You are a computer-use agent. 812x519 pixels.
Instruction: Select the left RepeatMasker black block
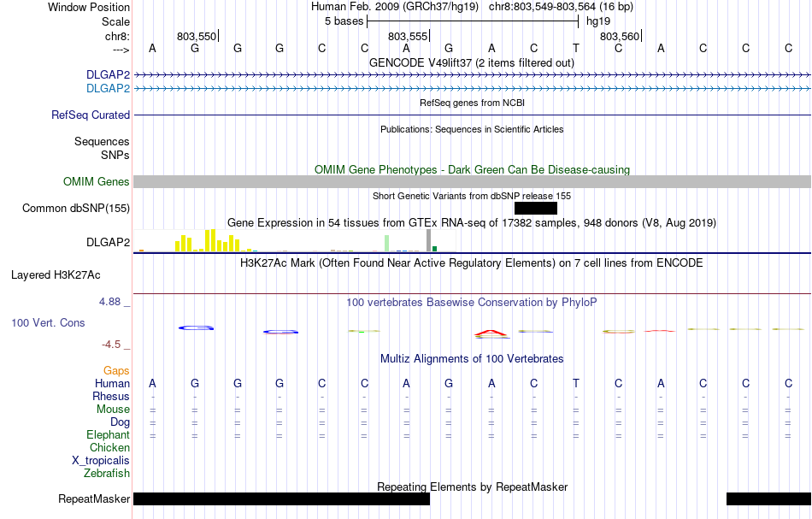pyautogui.click(x=281, y=498)
